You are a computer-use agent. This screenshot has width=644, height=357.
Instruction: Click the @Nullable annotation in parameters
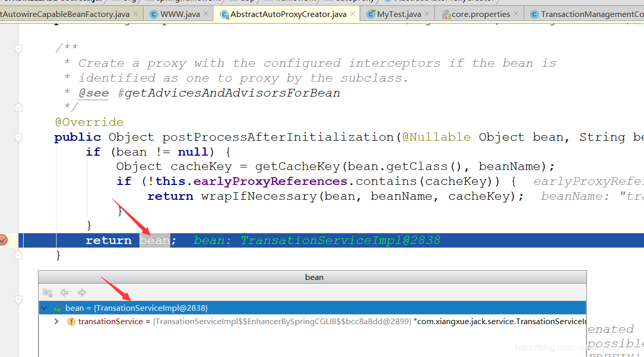[x=436, y=137]
